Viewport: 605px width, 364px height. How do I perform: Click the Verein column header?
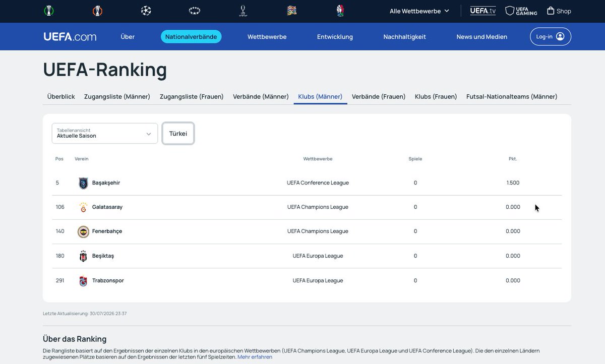[x=82, y=159]
